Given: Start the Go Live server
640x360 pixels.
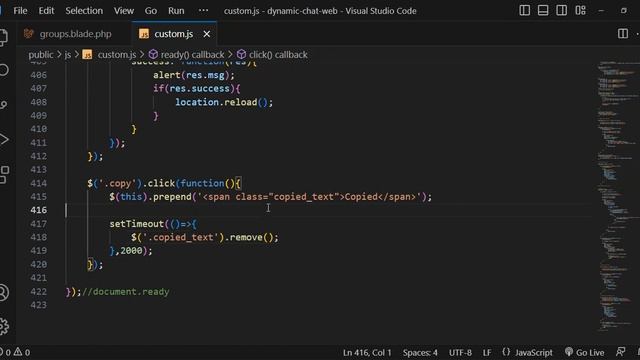Looking at the screenshot, I should tap(584, 352).
